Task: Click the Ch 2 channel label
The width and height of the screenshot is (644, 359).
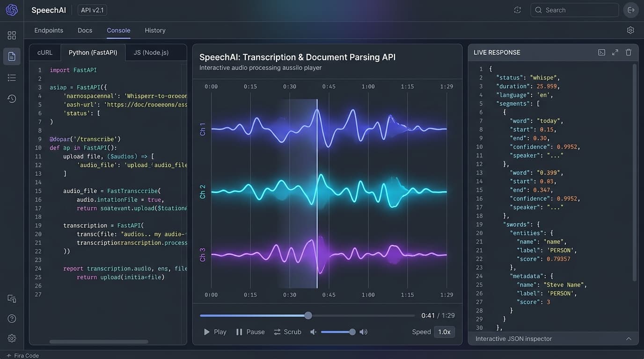Action: 203,192
